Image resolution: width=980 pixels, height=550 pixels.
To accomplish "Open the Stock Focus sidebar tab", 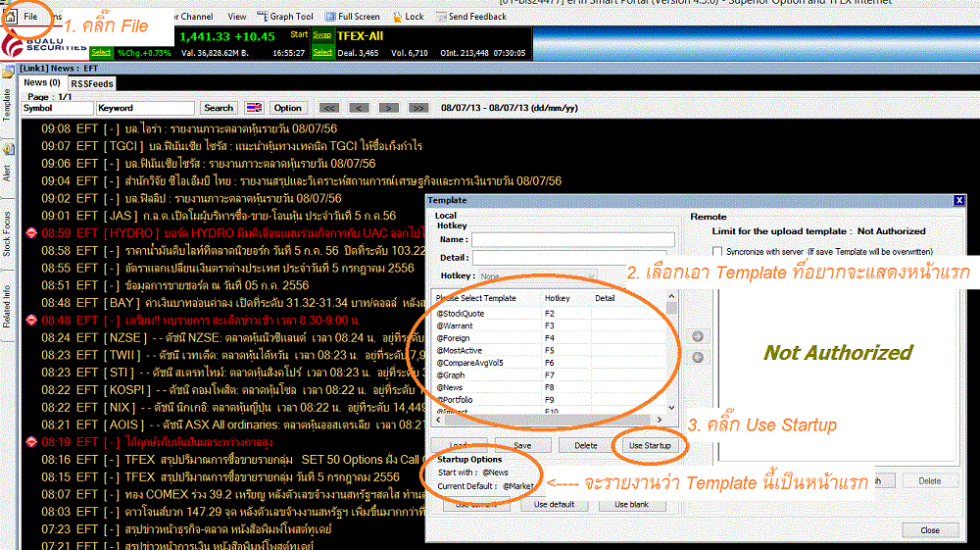I will coord(7,233).
